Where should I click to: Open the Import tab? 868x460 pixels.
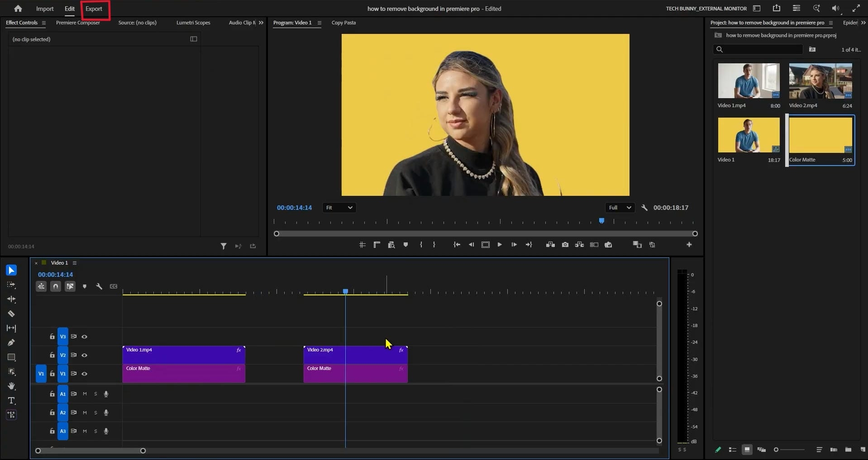(45, 9)
